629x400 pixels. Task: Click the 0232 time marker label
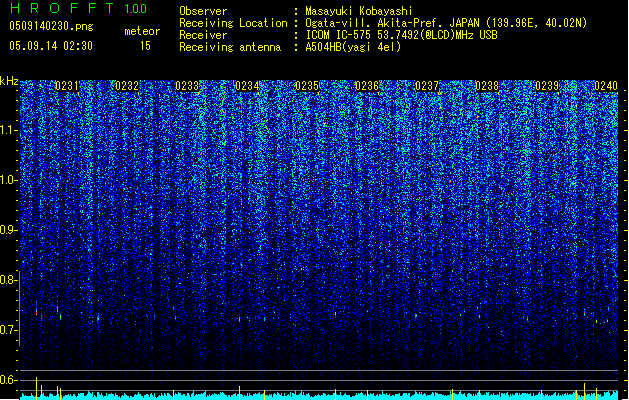click(x=127, y=86)
